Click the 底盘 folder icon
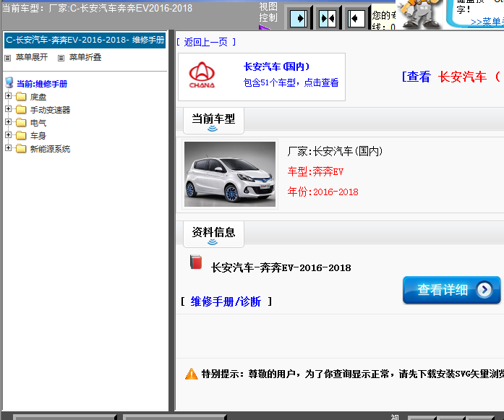Image resolution: width=504 pixels, height=420 pixels. (x=21, y=96)
